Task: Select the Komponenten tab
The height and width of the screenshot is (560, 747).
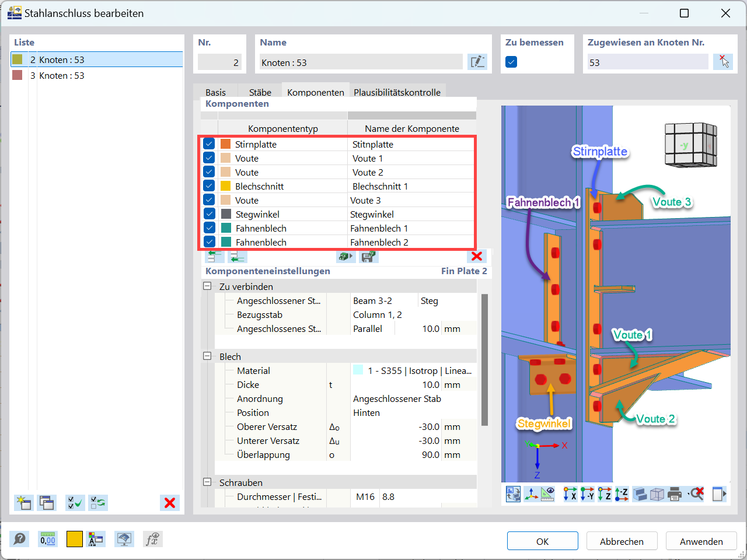Action: 316,92
